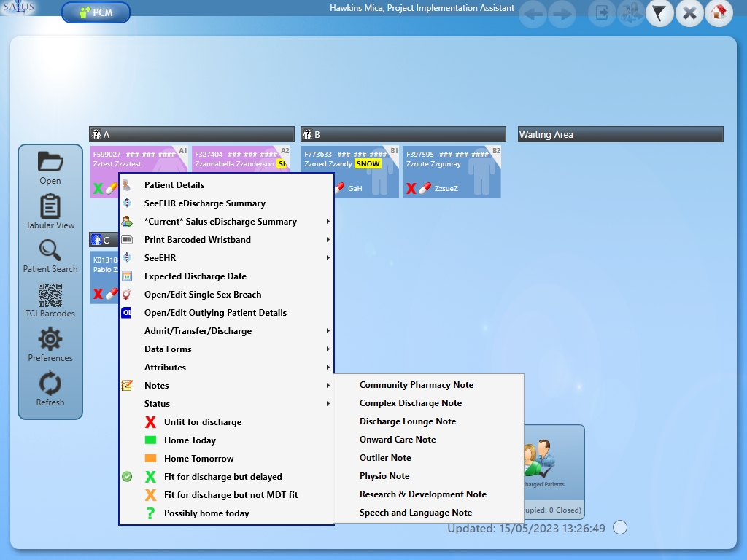This screenshot has height=560, width=747.
Task: Expand the Notes submenu arrow
Action: pyautogui.click(x=328, y=385)
